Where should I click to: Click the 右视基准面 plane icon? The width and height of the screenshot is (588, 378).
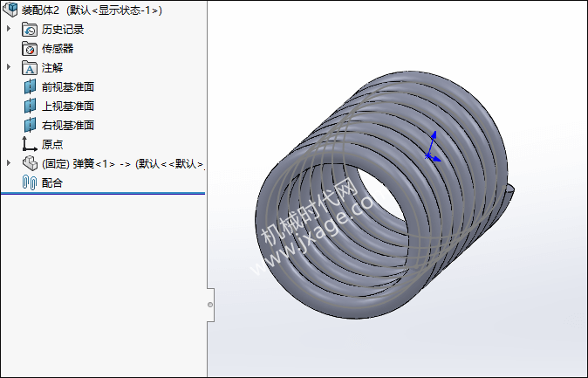(x=30, y=125)
